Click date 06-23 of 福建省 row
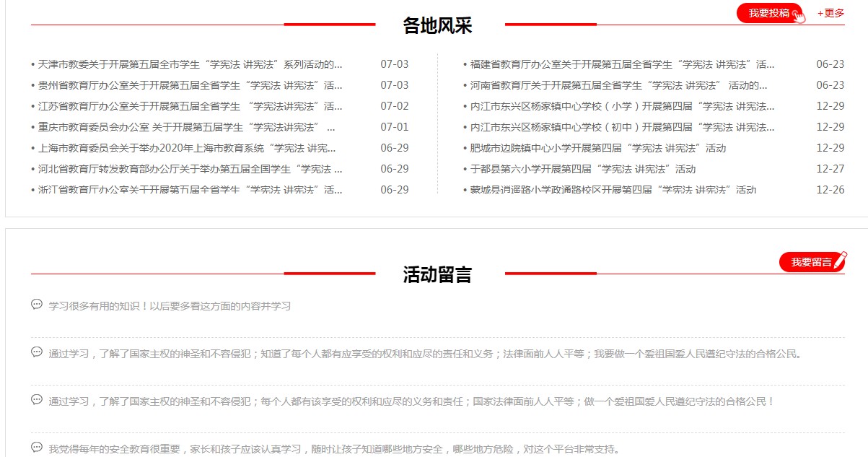The image size is (868, 457). (830, 64)
